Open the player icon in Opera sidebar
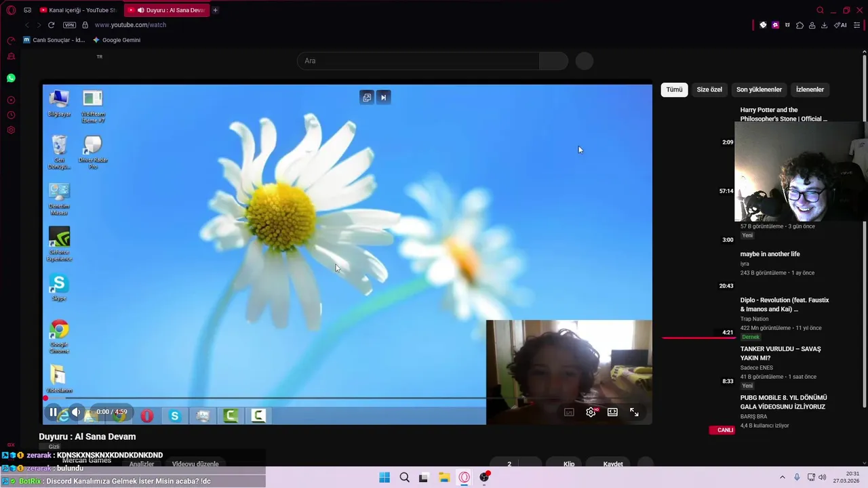Image resolution: width=868 pixels, height=488 pixels. click(11, 100)
